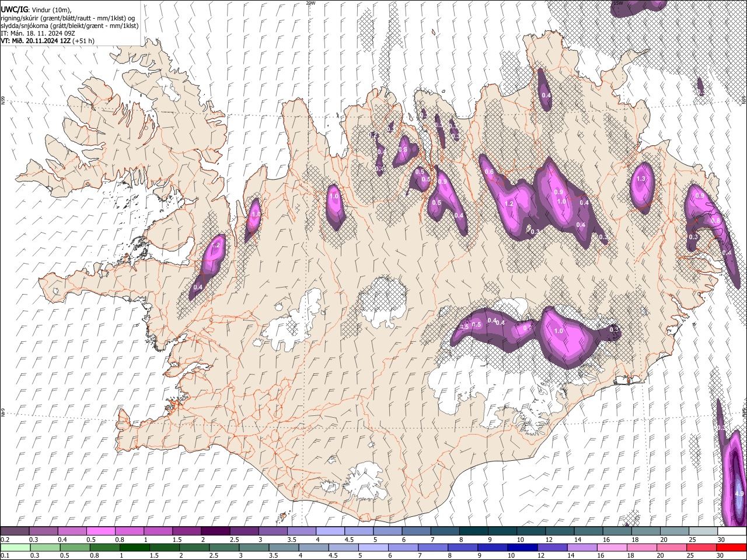Click the 8 swatch in the bottom legend row

click(x=463, y=547)
